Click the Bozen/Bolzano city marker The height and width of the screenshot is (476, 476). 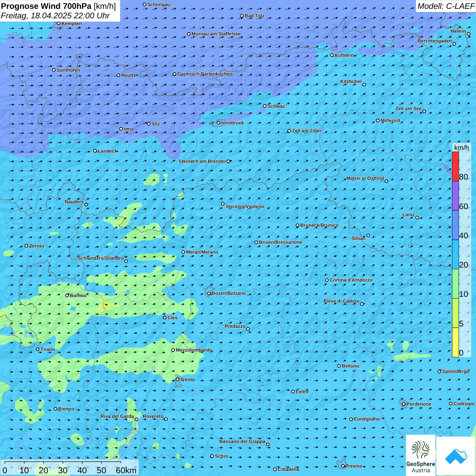coord(209,293)
